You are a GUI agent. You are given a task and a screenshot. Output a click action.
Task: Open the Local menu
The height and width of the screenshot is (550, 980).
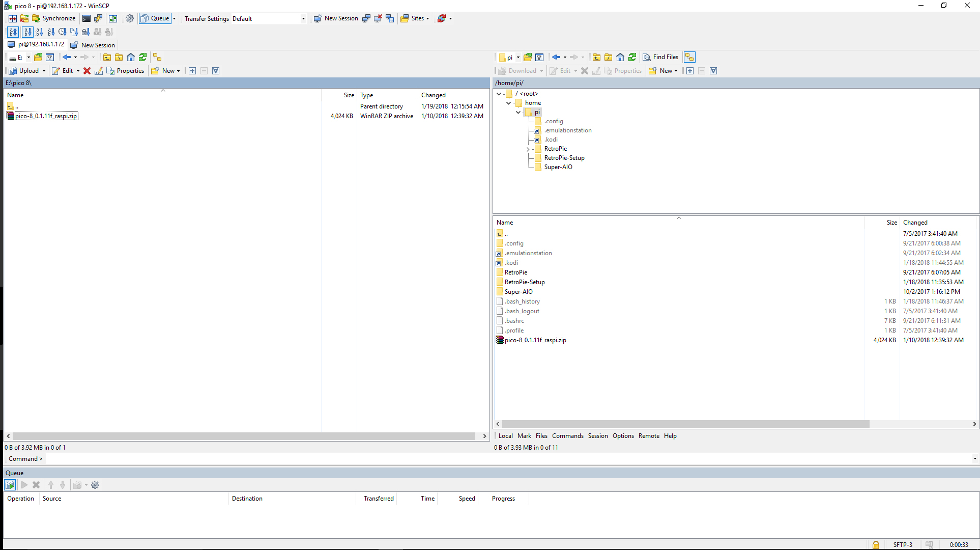coord(506,436)
